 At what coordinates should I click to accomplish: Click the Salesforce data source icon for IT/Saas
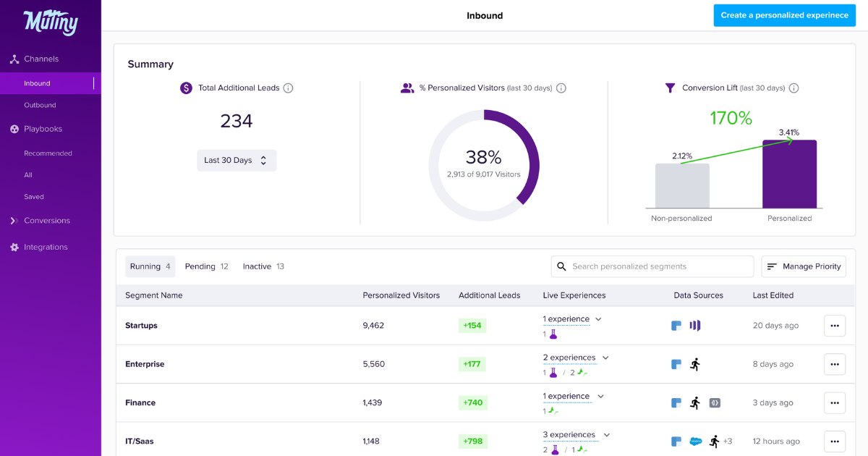[x=695, y=441]
